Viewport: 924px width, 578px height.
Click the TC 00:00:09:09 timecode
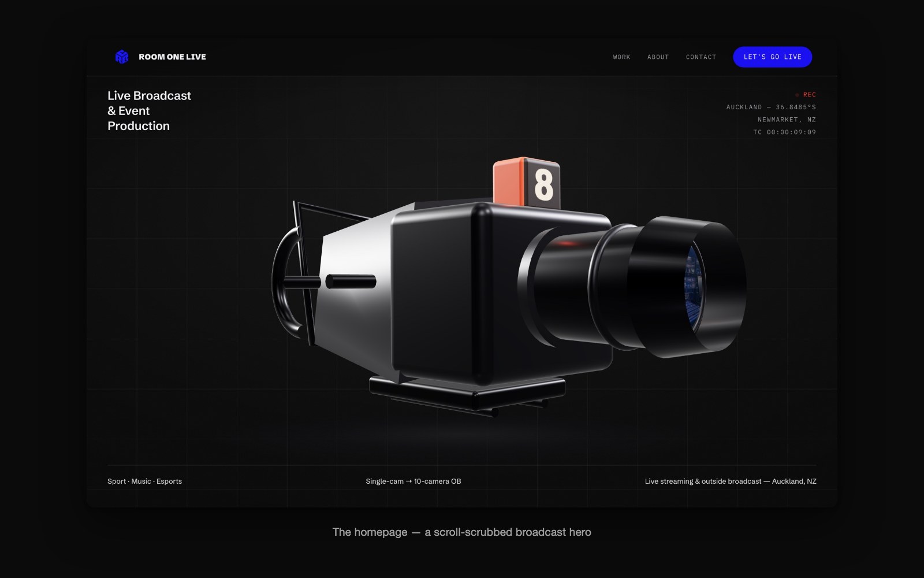(784, 132)
